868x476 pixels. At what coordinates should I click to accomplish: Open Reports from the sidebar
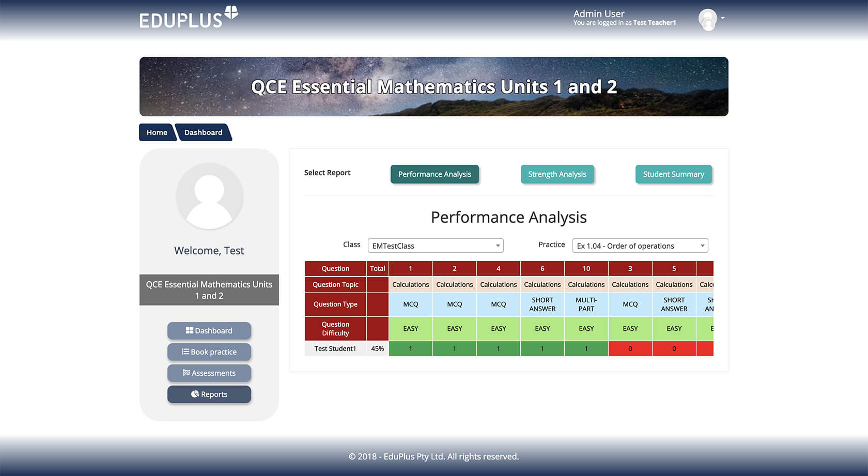coord(209,394)
